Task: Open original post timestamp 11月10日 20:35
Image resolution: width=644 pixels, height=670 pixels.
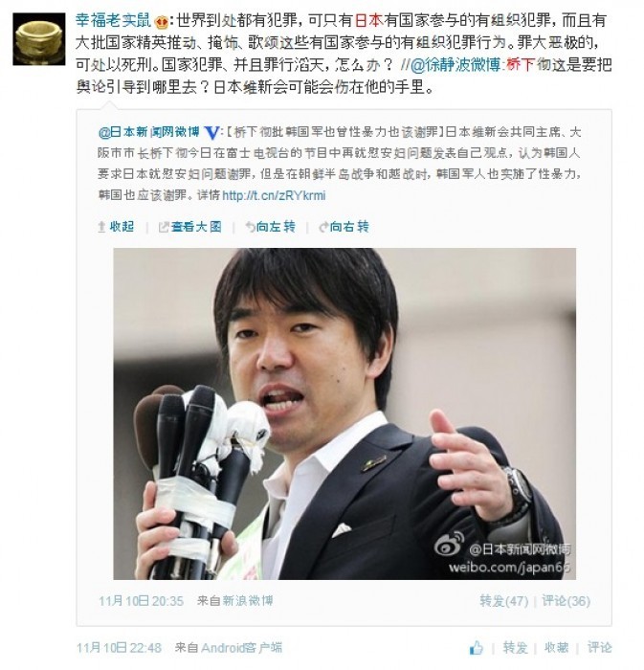Action: click(142, 601)
